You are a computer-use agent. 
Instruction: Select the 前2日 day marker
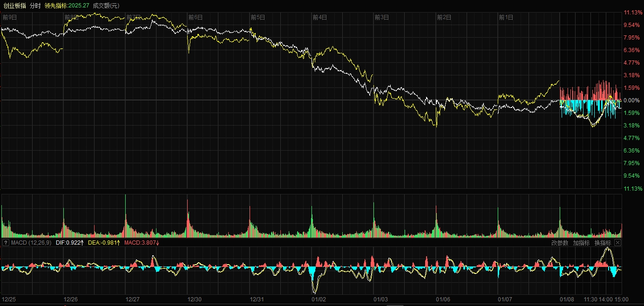coord(444,17)
